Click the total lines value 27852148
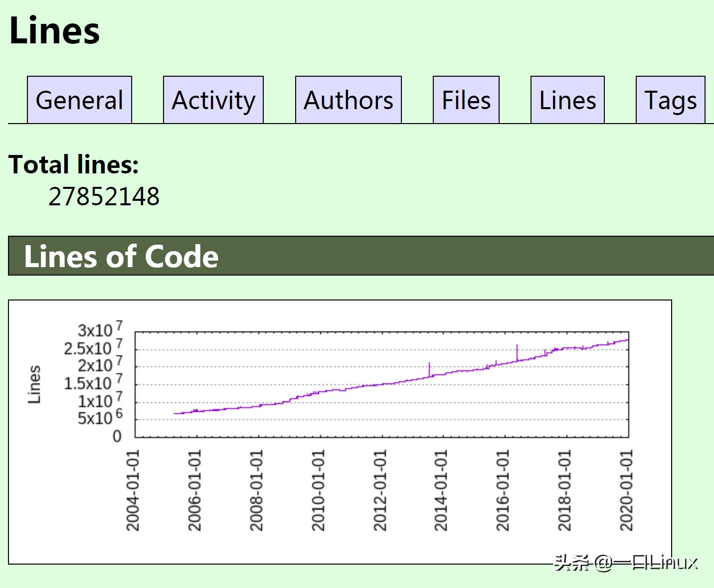Screen dimensions: 714x588 pos(104,196)
